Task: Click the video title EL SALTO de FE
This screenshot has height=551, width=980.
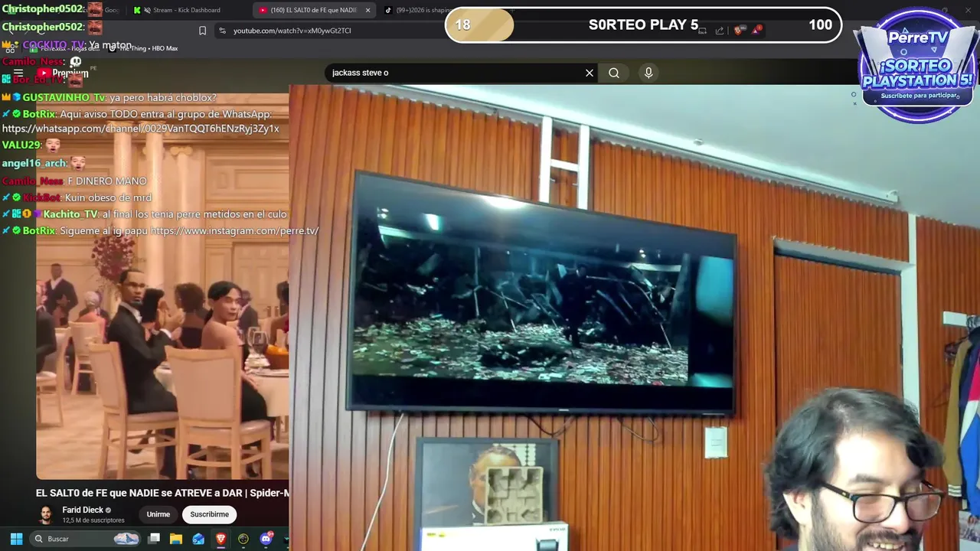Action: (162, 493)
